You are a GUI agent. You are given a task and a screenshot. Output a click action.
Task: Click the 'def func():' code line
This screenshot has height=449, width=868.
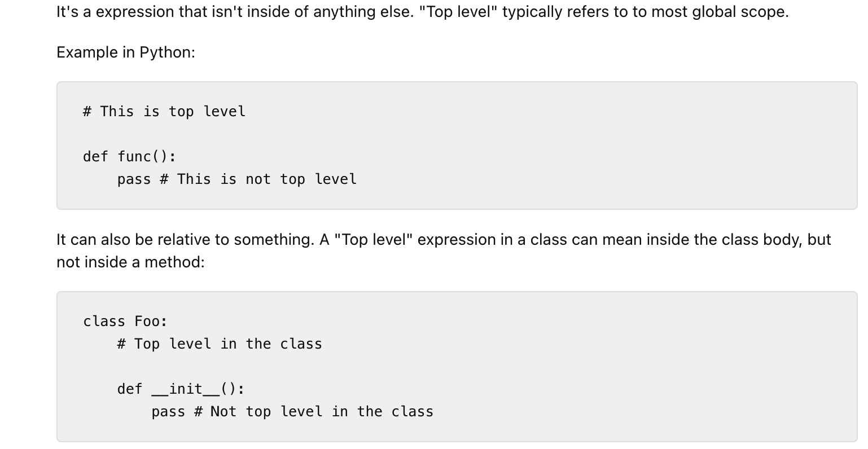(129, 156)
